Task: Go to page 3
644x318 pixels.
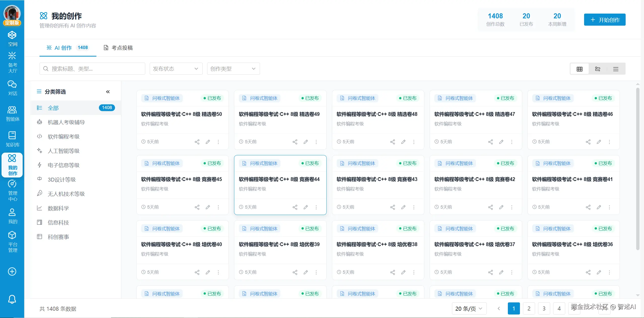Action: coord(544,308)
